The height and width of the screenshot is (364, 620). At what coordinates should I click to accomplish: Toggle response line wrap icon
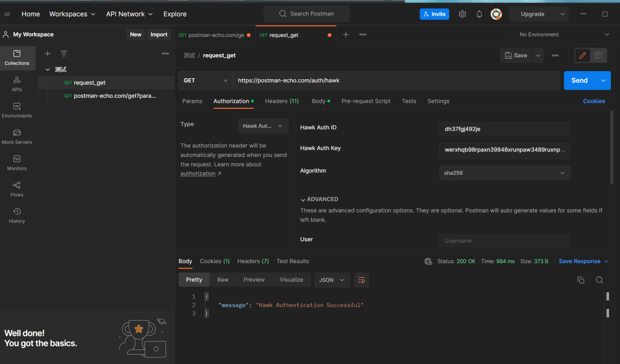(x=361, y=280)
